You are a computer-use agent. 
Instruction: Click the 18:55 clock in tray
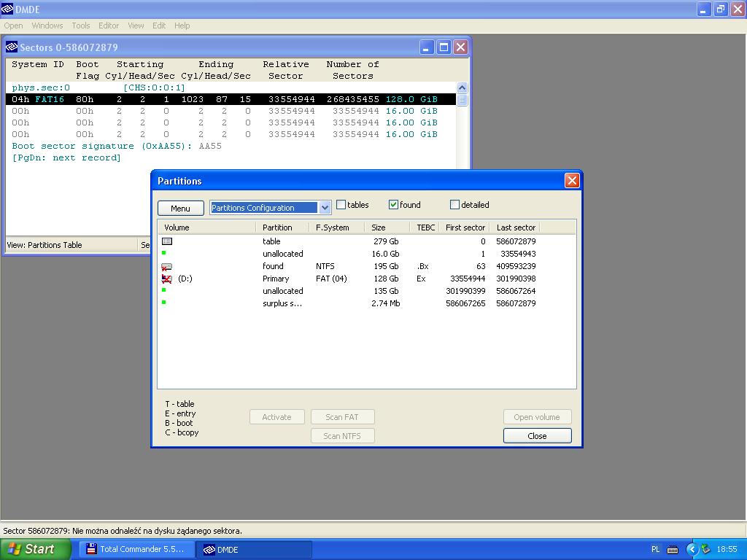point(727,549)
